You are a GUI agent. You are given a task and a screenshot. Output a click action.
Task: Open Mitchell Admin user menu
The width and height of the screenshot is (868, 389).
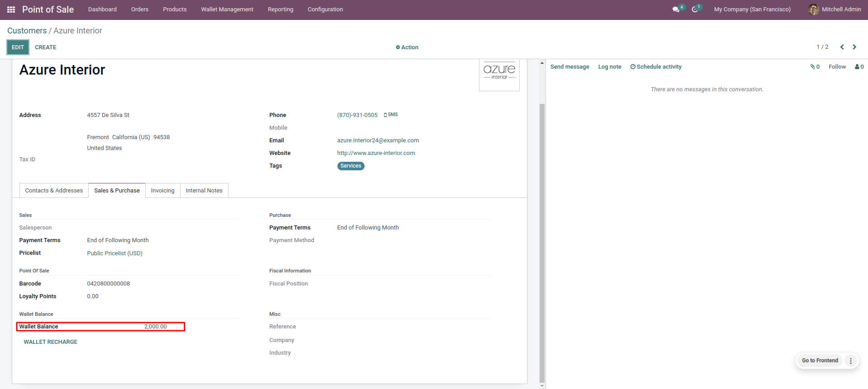[835, 9]
